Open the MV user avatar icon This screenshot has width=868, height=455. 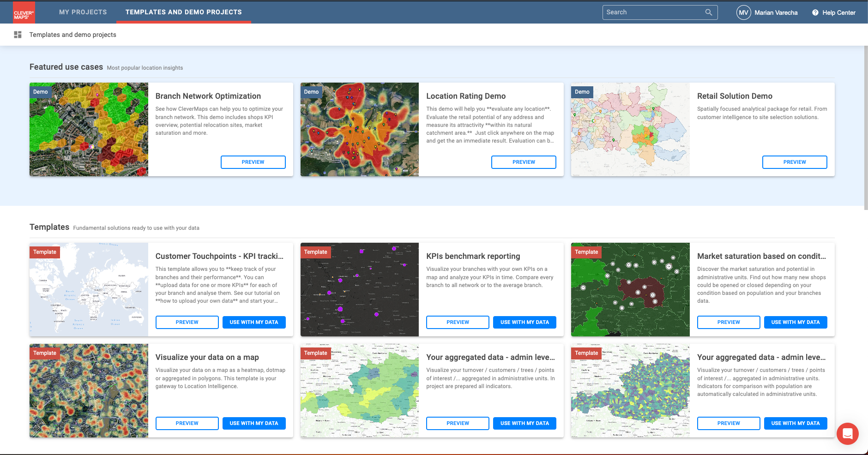point(743,12)
